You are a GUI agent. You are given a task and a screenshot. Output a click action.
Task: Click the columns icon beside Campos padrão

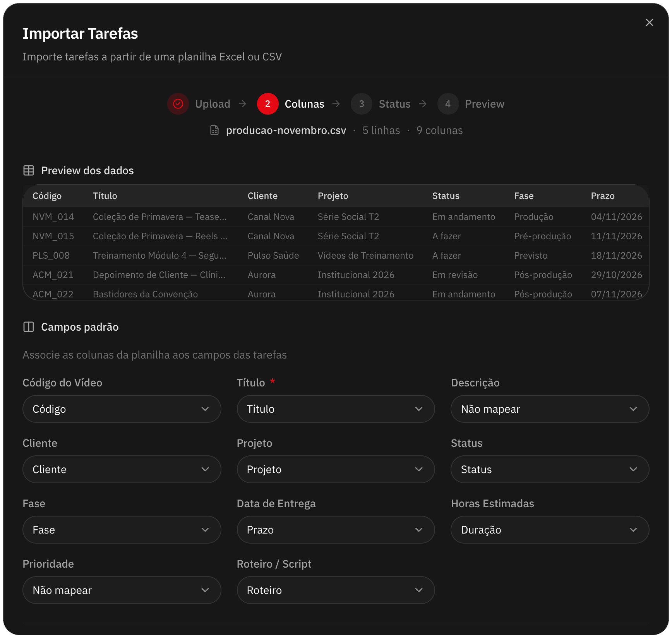(29, 327)
